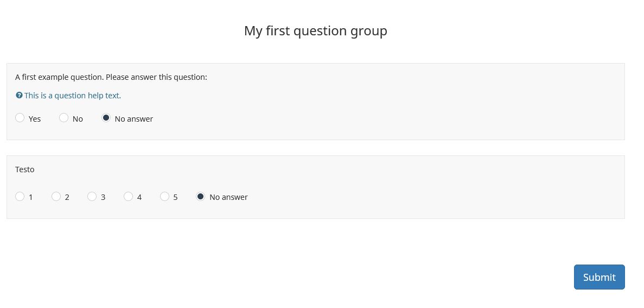644x308 pixels.
Task: Select the No radio button
Action: 64,118
